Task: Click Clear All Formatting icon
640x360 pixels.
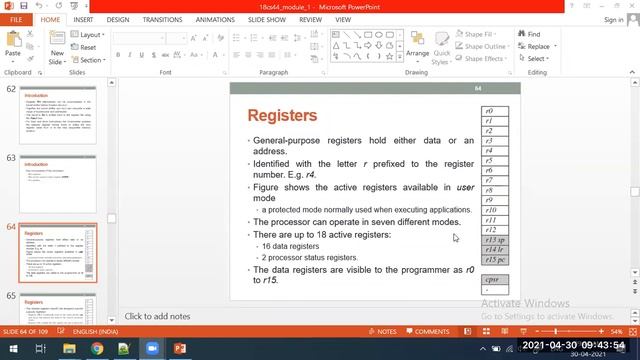Action: pos(220,38)
